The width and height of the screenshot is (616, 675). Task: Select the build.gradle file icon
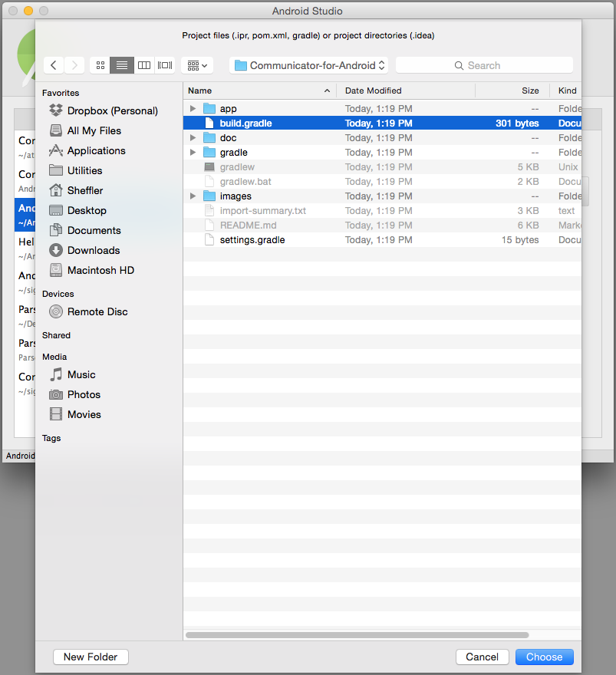pyautogui.click(x=209, y=123)
